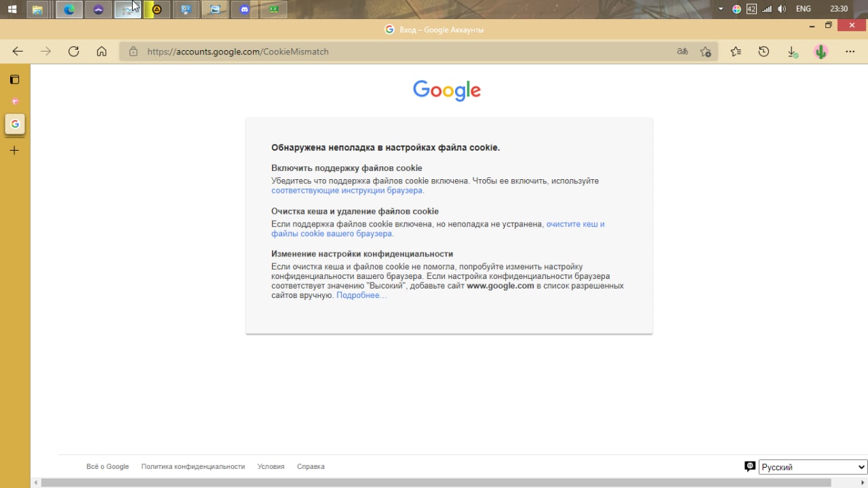Screen dimensions: 868x488
Task: Open the yellow triangle app in taskbar
Action: [x=157, y=10]
